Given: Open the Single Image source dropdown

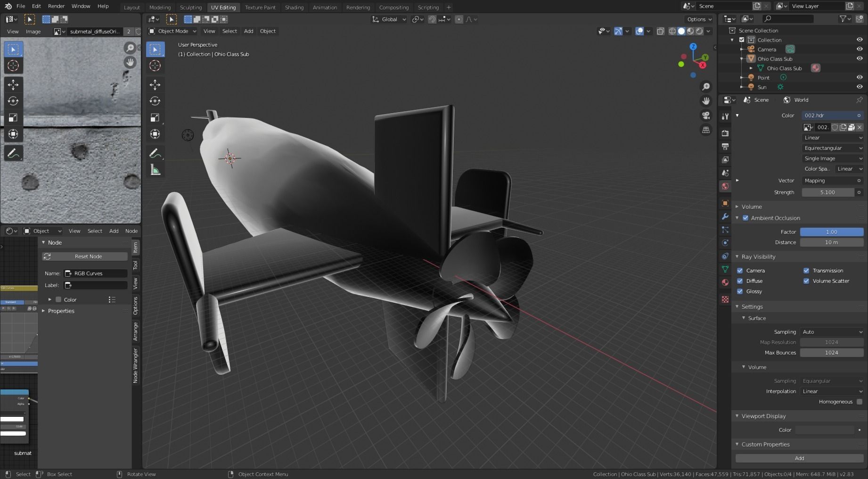Looking at the screenshot, I should pyautogui.click(x=833, y=158).
